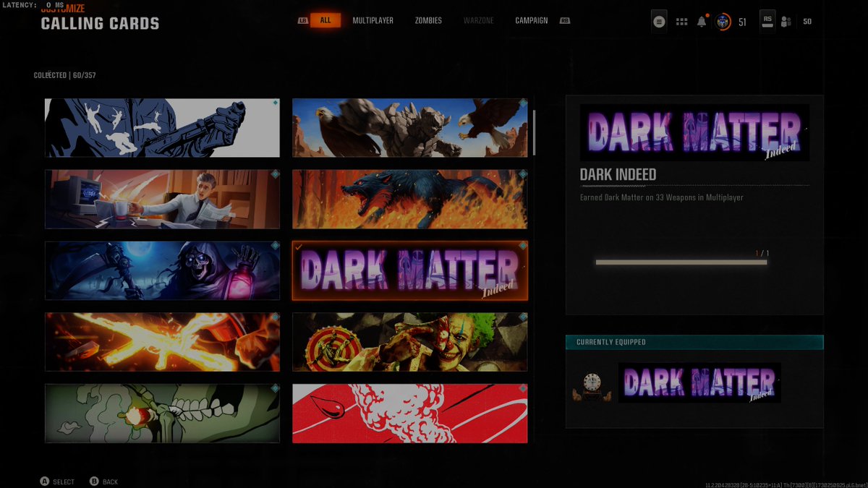The height and width of the screenshot is (488, 868).
Task: Click the Dark Indeed title text
Action: (x=618, y=175)
